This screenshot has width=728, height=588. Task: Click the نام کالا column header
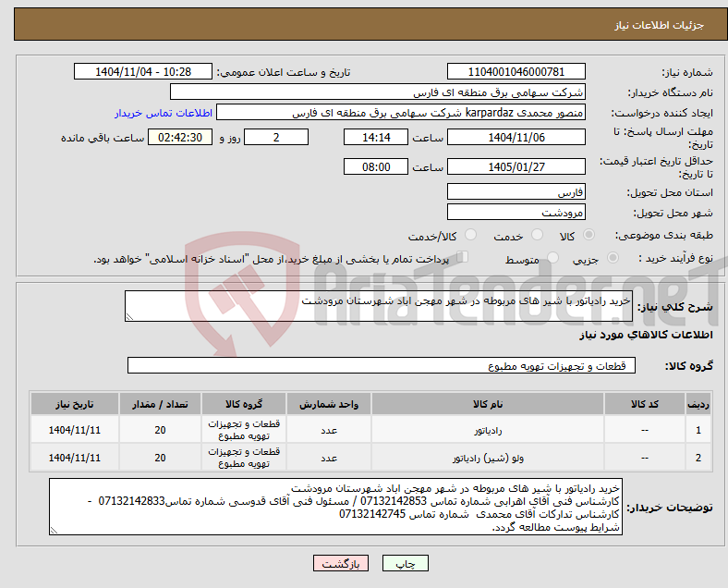click(x=488, y=404)
